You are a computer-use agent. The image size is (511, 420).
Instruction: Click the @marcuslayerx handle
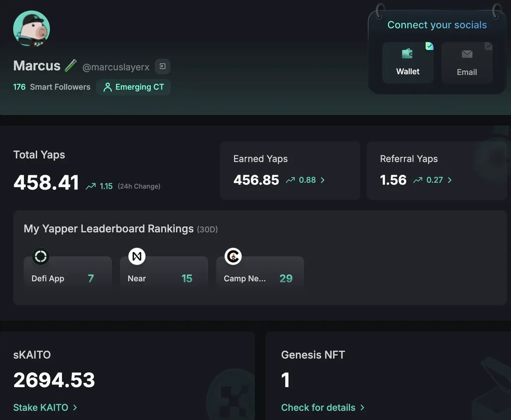(116, 67)
